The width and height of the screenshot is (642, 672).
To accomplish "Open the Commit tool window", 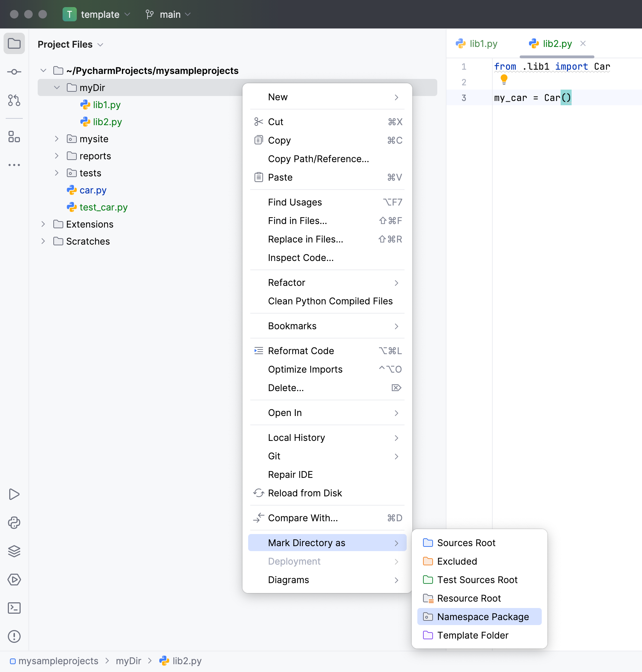I will coord(14,72).
